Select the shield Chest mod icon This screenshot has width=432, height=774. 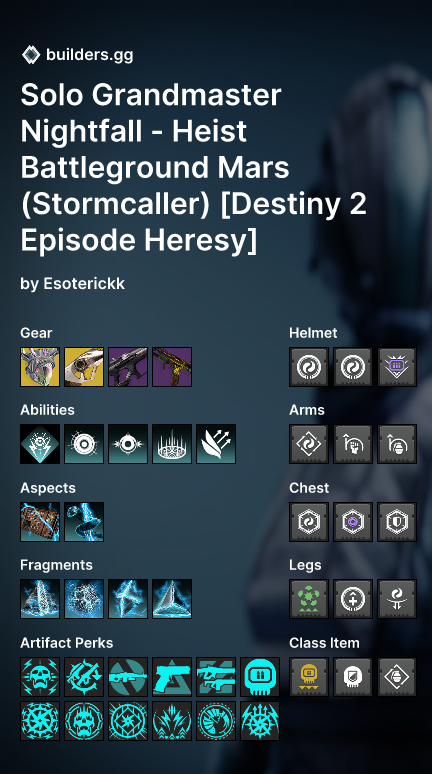(397, 522)
